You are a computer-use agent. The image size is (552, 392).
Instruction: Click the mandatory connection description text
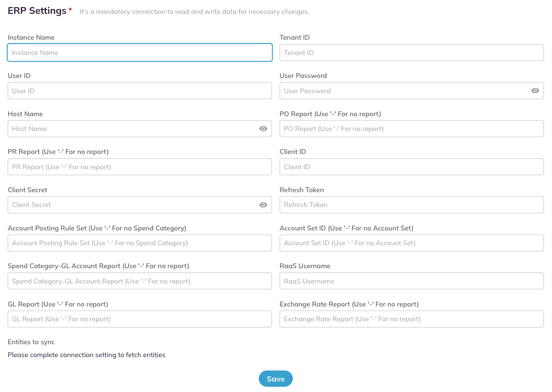pos(194,11)
